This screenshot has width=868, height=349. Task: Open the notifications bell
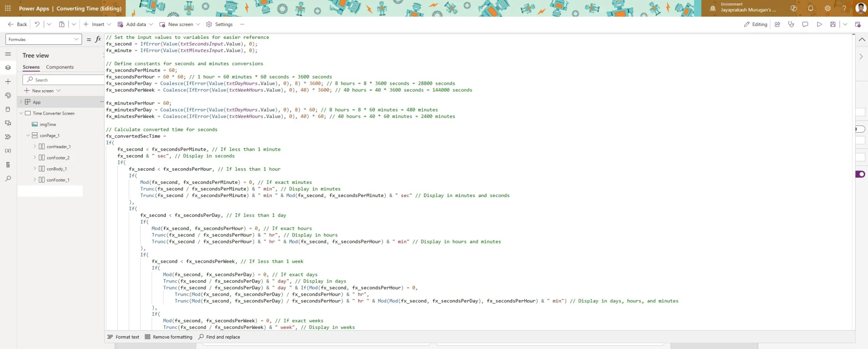click(x=810, y=8)
